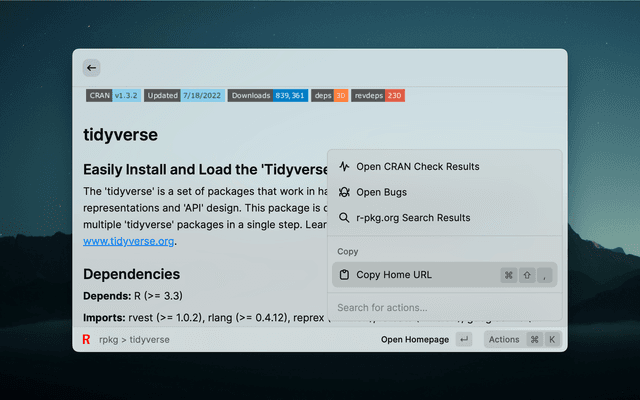This screenshot has width=640, height=400.
Task: Open the www.tidyverse.org link
Action: click(129, 241)
